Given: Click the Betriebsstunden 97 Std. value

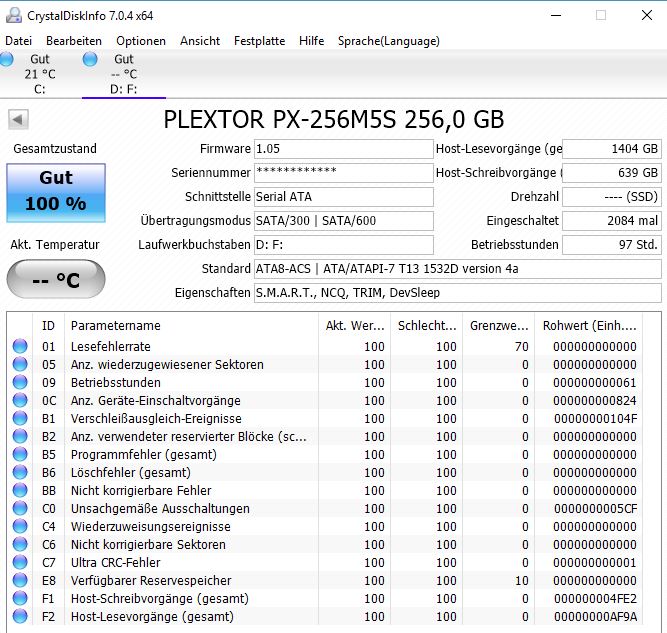Looking at the screenshot, I should click(612, 245).
